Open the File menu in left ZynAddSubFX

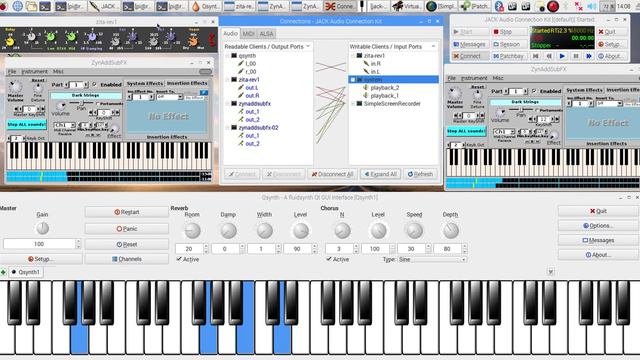click(x=12, y=71)
